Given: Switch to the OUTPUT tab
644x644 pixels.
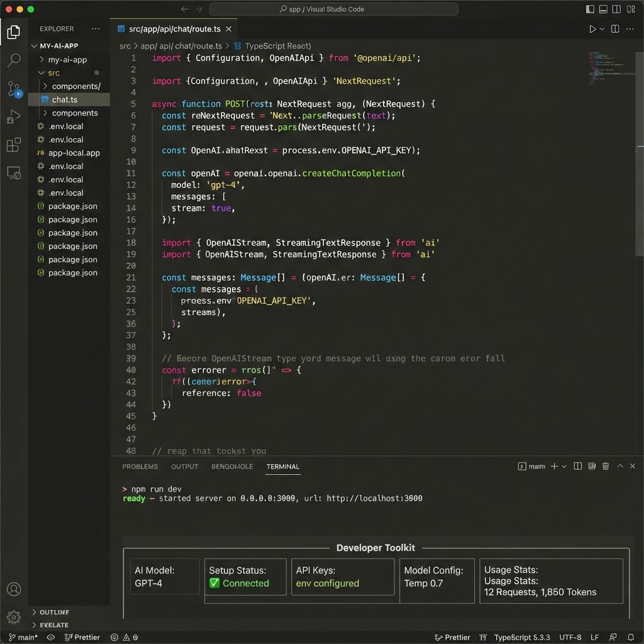Looking at the screenshot, I should (x=184, y=467).
